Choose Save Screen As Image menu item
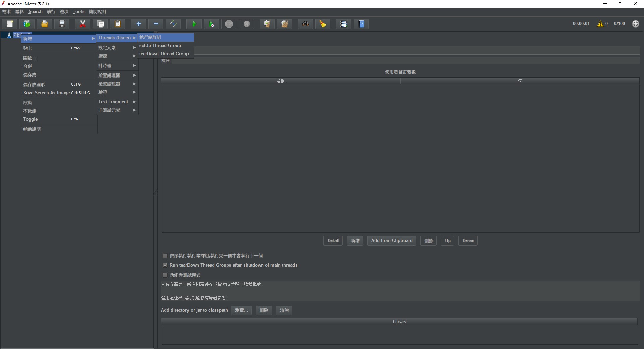The image size is (644, 349). click(x=47, y=93)
